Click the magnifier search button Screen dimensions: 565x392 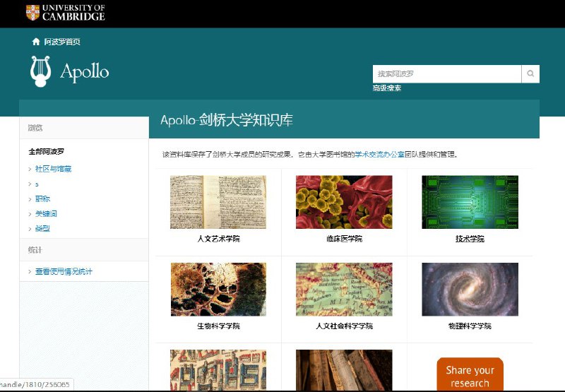pos(530,74)
